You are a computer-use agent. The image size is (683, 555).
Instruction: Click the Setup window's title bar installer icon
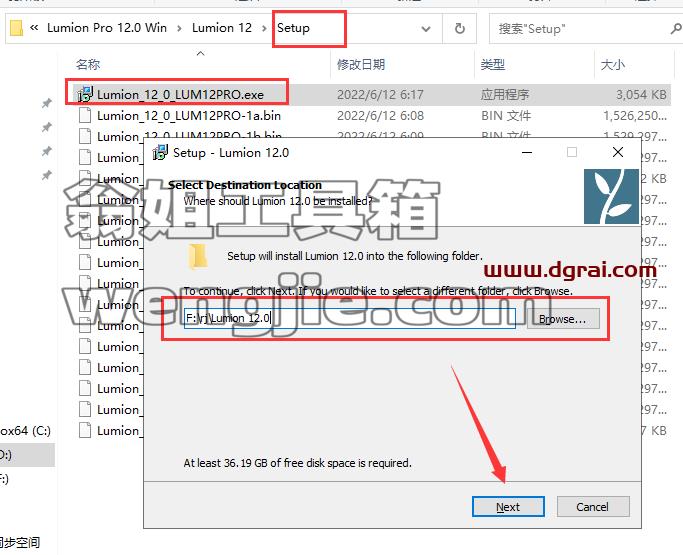pos(160,152)
